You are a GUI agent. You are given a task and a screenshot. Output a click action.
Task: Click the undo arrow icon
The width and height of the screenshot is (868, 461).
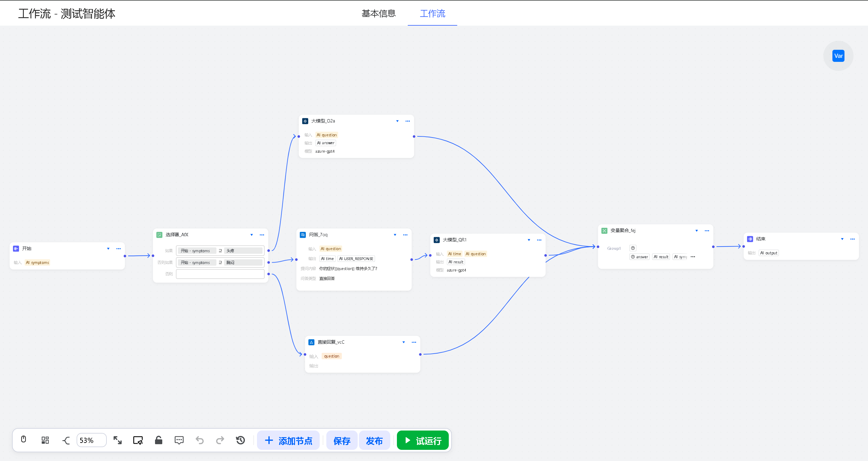tap(199, 440)
